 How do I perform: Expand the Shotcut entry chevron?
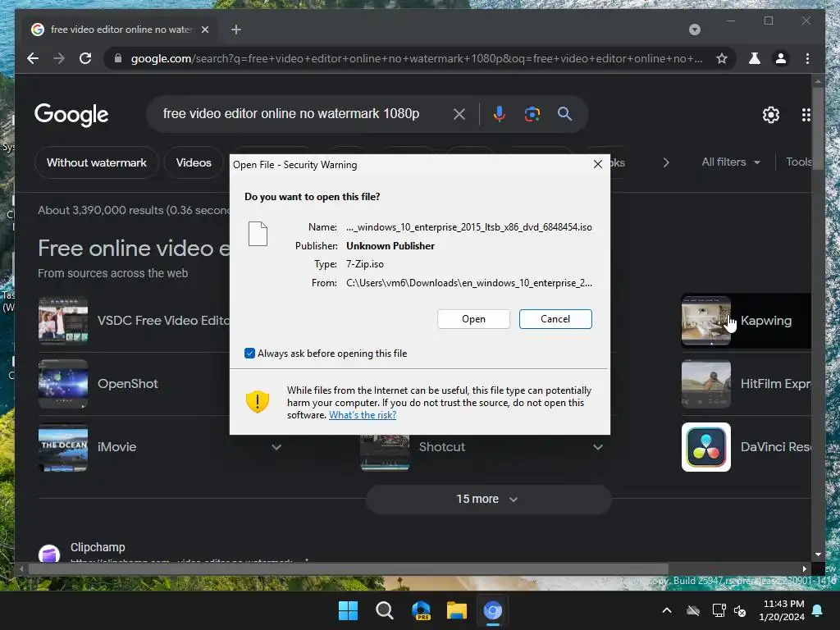pyautogui.click(x=598, y=447)
